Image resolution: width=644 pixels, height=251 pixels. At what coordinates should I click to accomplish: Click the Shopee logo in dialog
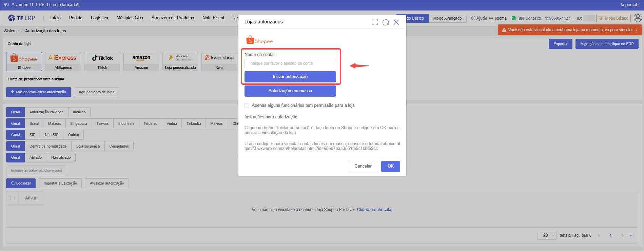click(259, 40)
